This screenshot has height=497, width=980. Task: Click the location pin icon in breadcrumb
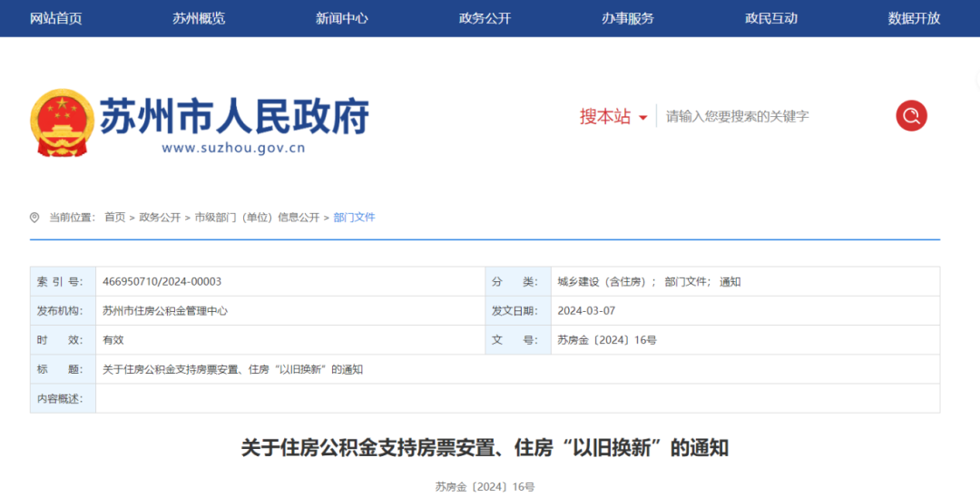pyautogui.click(x=34, y=218)
